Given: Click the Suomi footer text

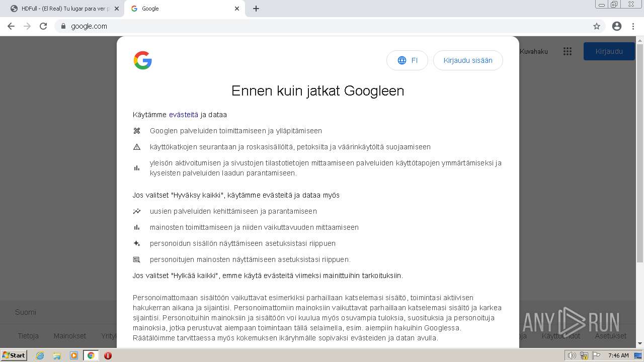Looking at the screenshot, I should point(26,312).
